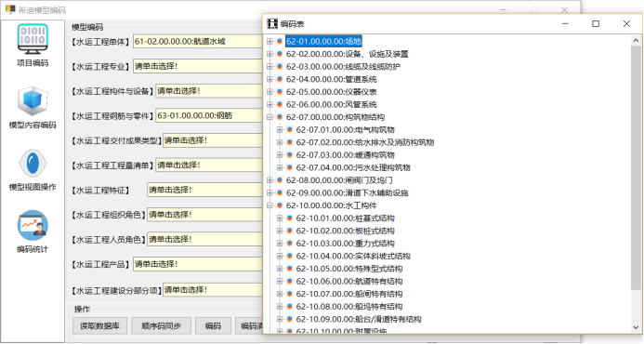Expand the 62-05.00.00.00:仪器仪表 node
644x344 pixels.
[x=269, y=92]
